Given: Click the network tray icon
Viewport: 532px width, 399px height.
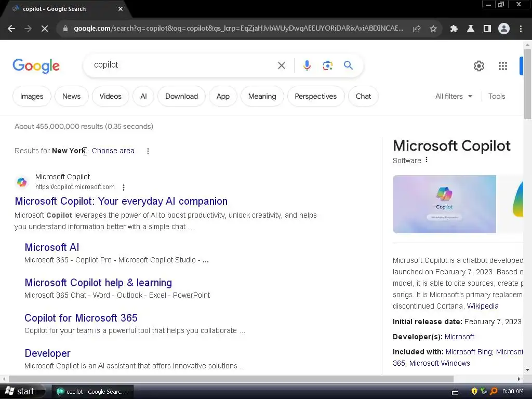Looking at the screenshot, I should tap(484, 392).
